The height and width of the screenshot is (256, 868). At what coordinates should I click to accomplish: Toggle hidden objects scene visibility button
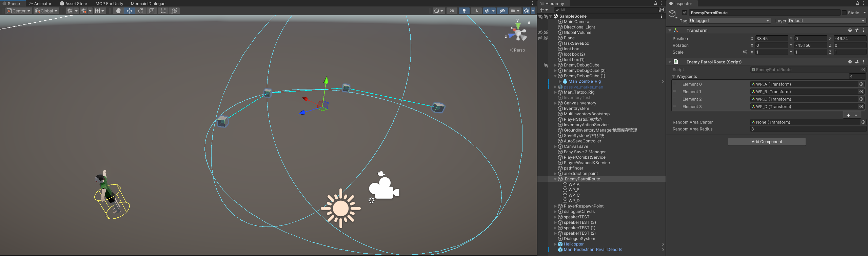[x=502, y=11]
